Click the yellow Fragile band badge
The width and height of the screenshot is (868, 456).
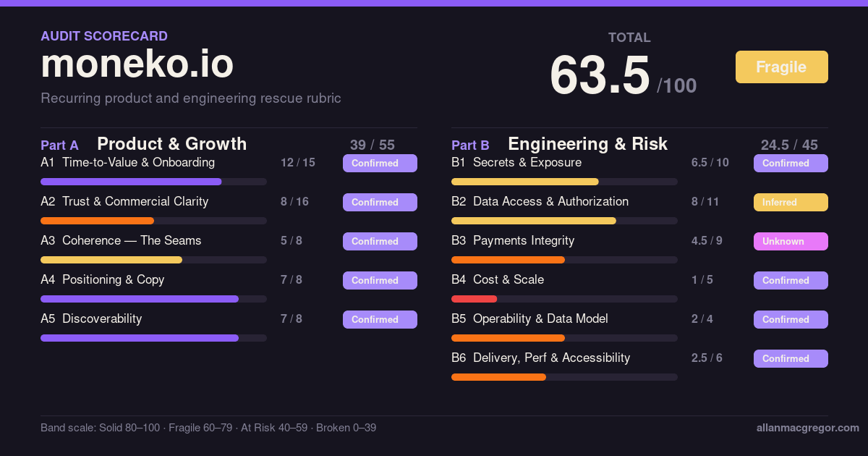(781, 67)
